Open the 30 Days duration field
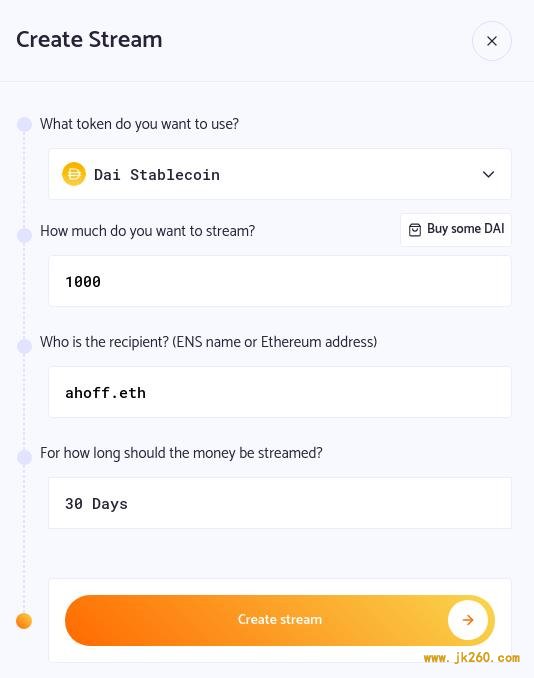Image resolution: width=534 pixels, height=678 pixels. pyautogui.click(x=280, y=503)
